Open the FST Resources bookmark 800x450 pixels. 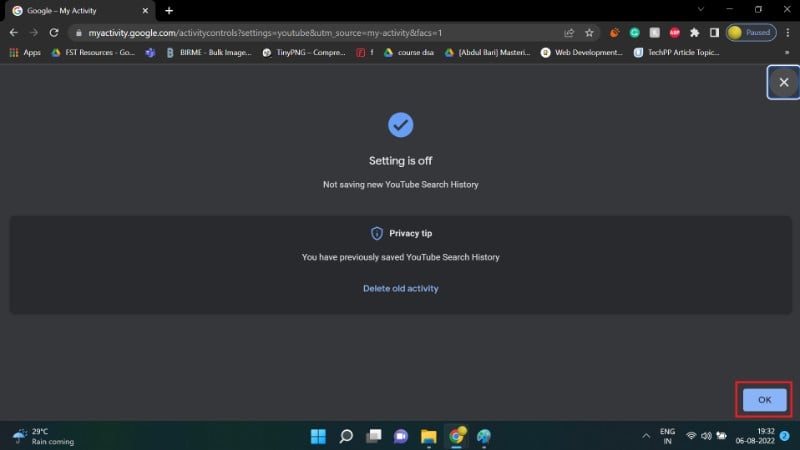pyautogui.click(x=93, y=53)
